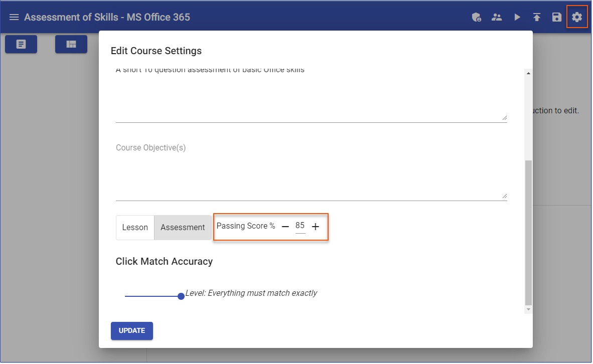Click the course description text area
The width and height of the screenshot is (593, 364).
click(x=311, y=95)
